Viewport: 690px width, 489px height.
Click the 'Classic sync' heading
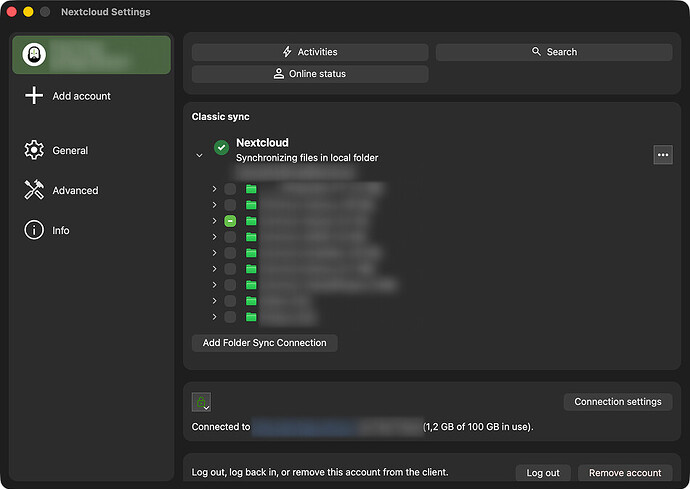(x=220, y=117)
